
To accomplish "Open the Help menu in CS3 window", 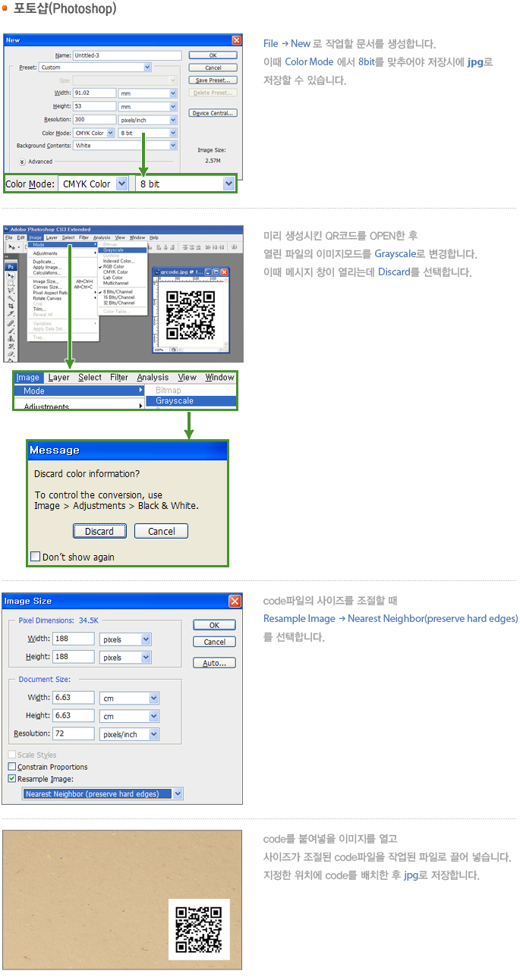I will [154, 237].
